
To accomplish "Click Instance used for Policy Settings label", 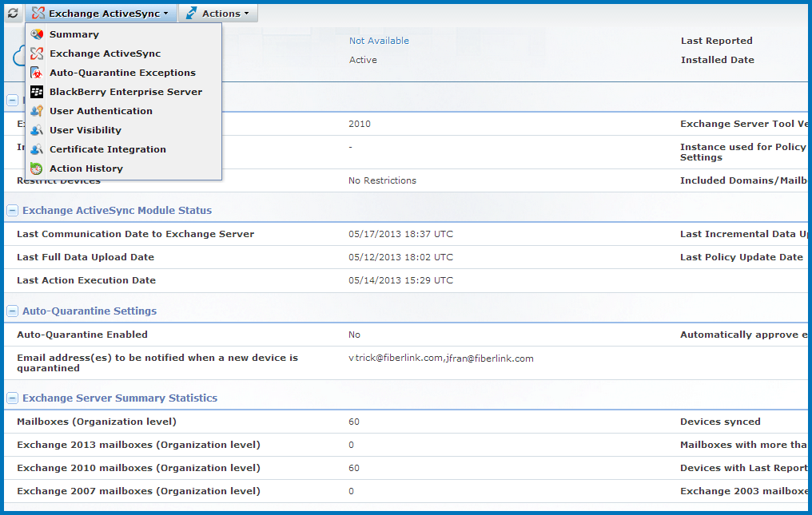I will click(743, 153).
